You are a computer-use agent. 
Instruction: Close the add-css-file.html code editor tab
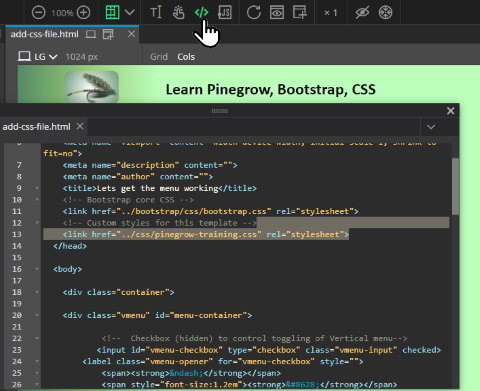80,126
